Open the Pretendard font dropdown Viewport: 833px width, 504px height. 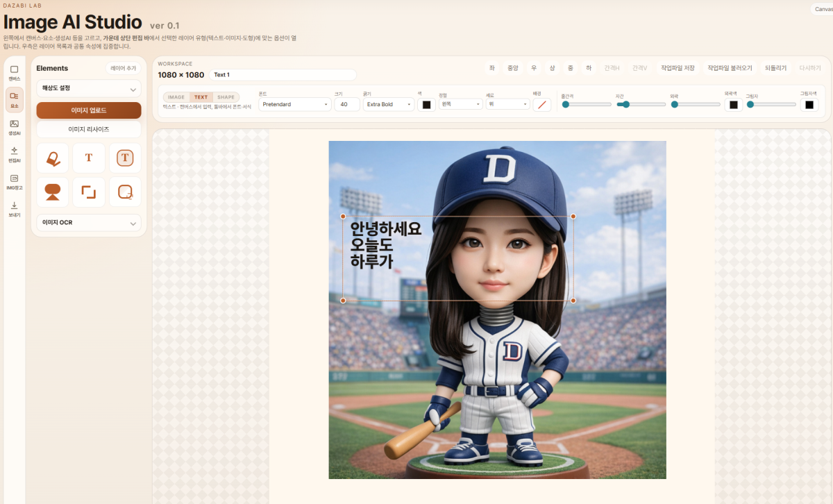point(295,105)
